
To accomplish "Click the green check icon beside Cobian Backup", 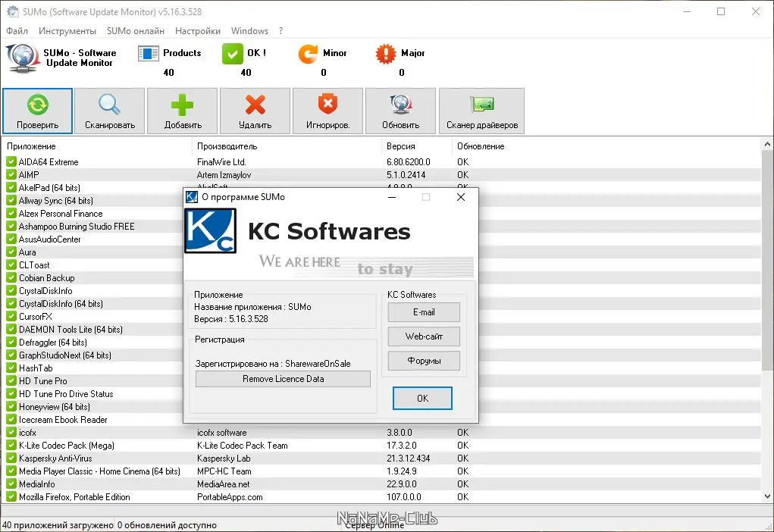I will pyautogui.click(x=11, y=277).
